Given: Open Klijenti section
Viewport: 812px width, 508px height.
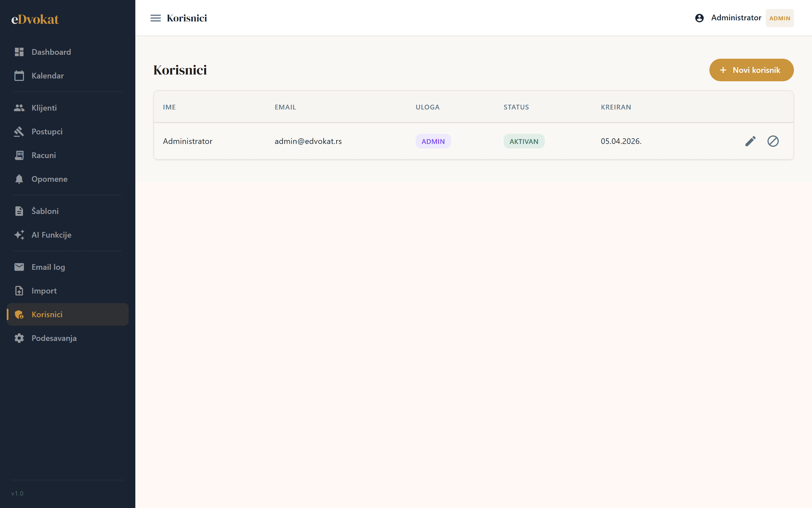Looking at the screenshot, I should [x=67, y=108].
